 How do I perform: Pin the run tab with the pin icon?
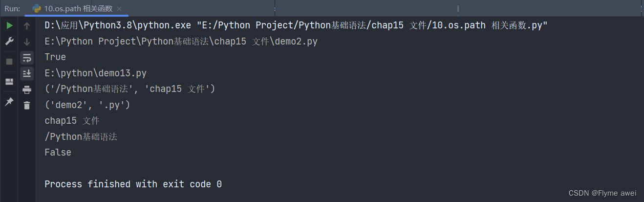coord(9,101)
